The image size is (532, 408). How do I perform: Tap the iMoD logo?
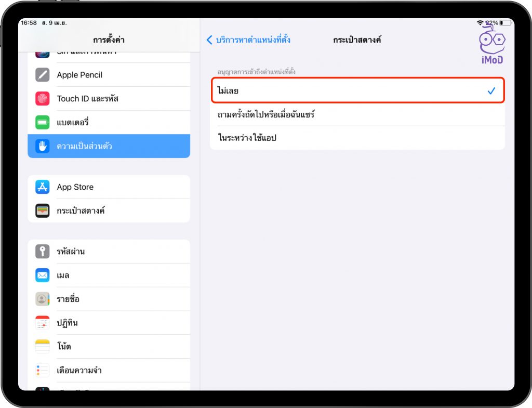coord(491,44)
